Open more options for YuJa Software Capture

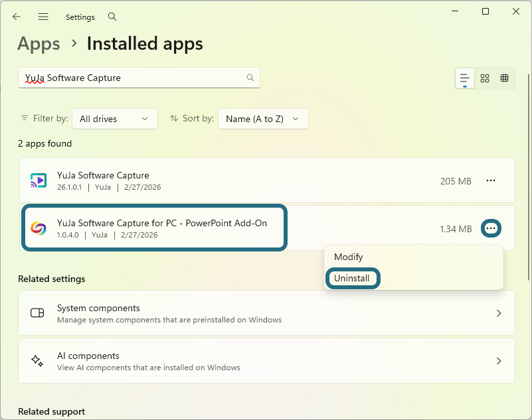(491, 180)
